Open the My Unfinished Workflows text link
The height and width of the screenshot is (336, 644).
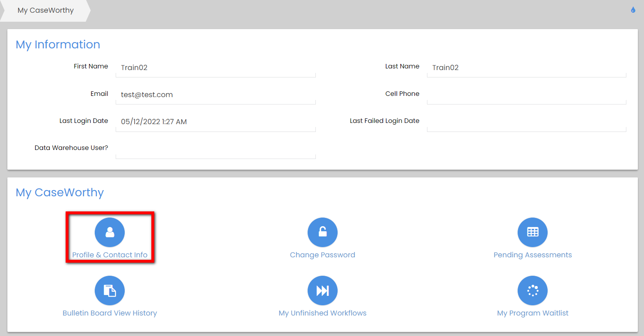point(322,313)
